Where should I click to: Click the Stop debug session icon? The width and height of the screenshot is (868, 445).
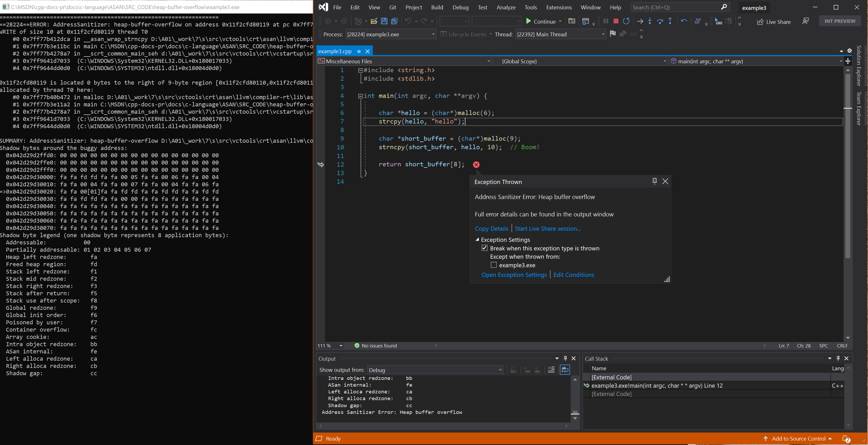[616, 21]
